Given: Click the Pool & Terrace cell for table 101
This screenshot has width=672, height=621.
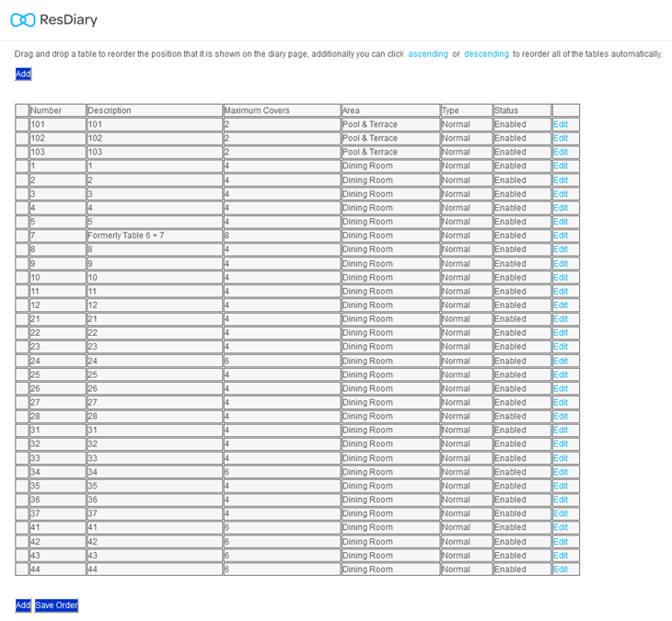Looking at the screenshot, I should pos(390,124).
